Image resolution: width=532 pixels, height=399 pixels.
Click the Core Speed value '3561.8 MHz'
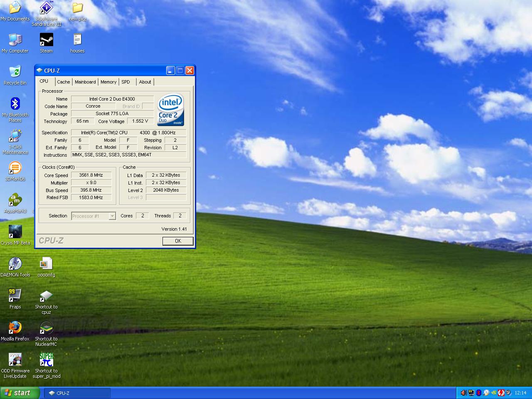tap(91, 175)
